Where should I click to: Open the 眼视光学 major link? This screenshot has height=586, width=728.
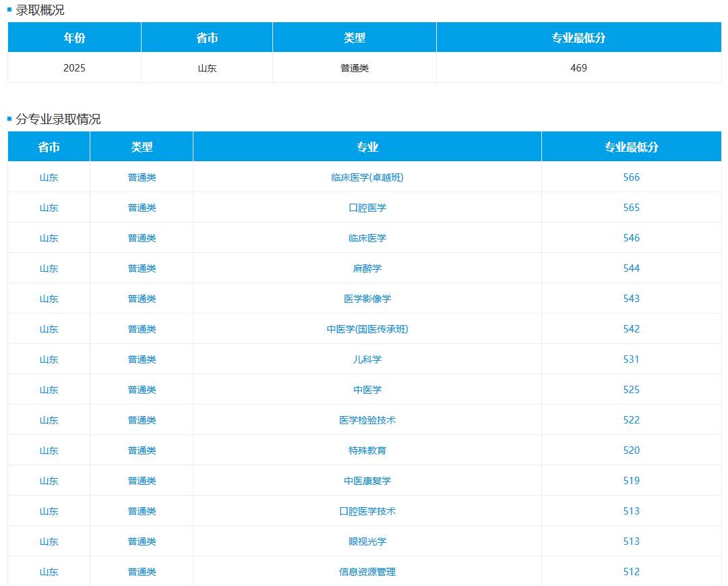[367, 541]
